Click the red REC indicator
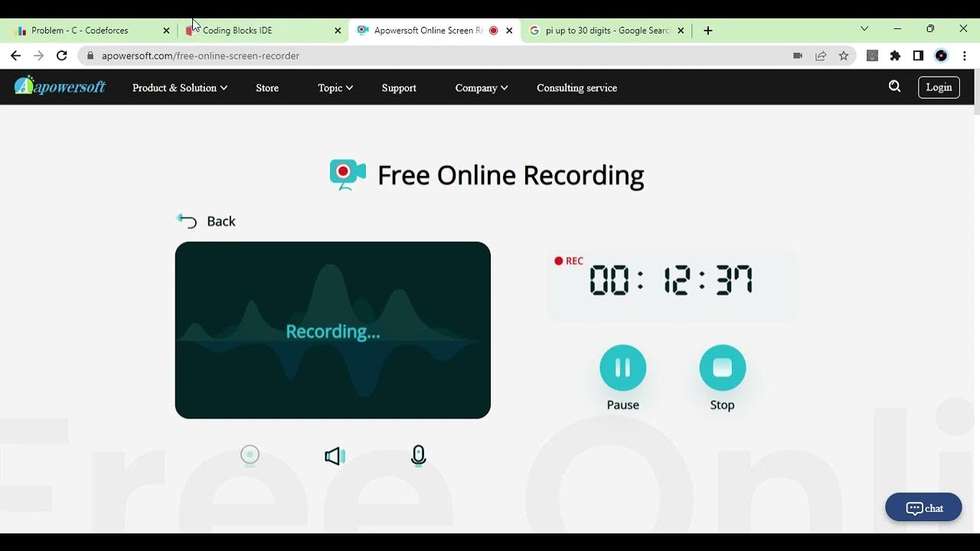Image resolution: width=980 pixels, height=551 pixels. click(x=569, y=261)
